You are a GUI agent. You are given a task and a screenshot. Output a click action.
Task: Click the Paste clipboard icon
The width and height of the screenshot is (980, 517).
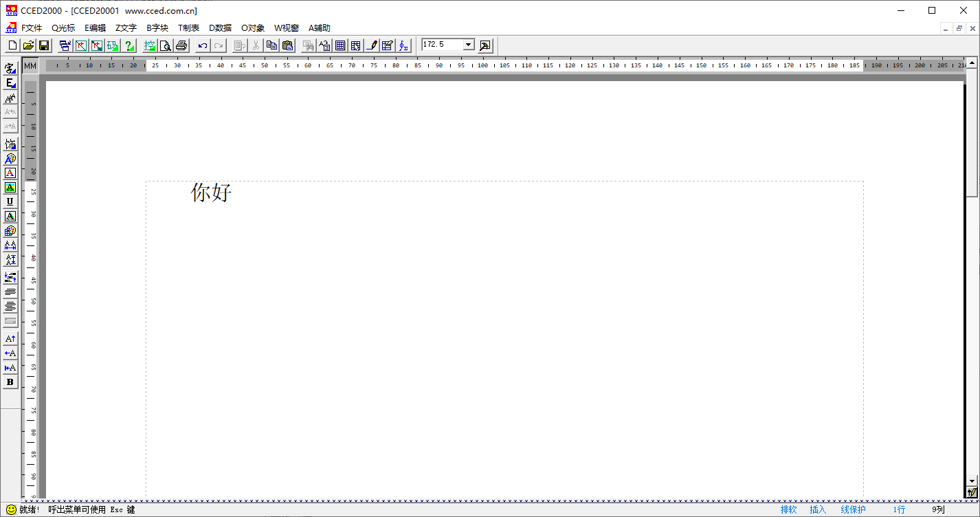pyautogui.click(x=288, y=45)
